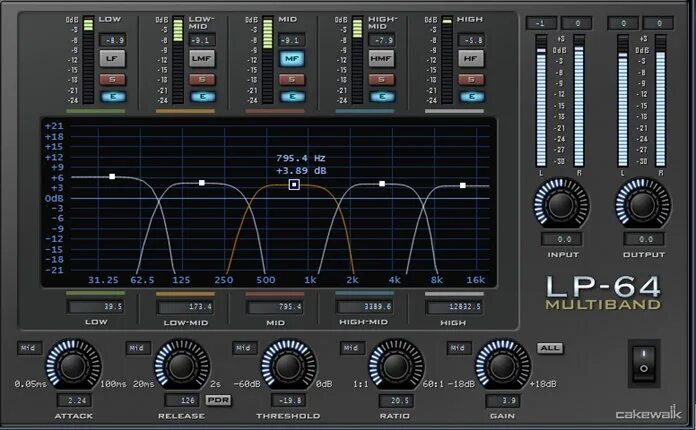Screen dimensions: 696x430
Task: Click the input value field 0.0
Action: 562,239
